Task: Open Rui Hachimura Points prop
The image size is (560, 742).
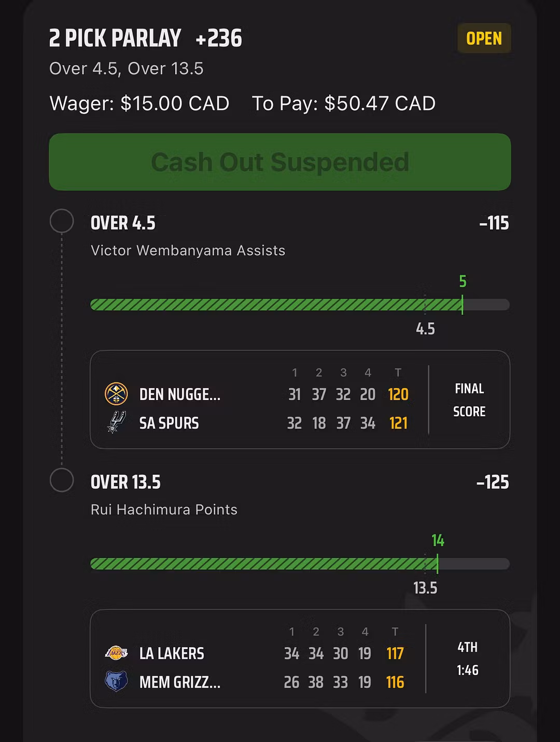Action: point(164,510)
